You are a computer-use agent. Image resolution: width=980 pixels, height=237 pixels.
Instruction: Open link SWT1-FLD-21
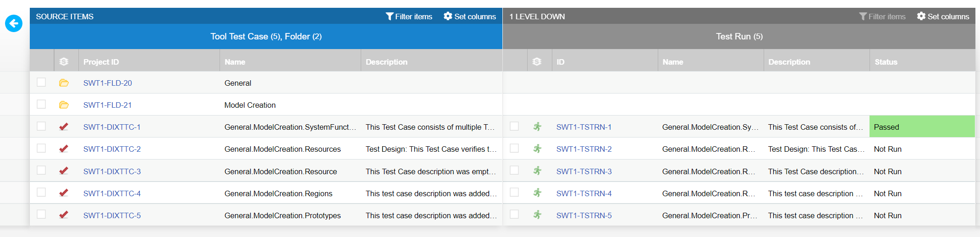tap(108, 105)
